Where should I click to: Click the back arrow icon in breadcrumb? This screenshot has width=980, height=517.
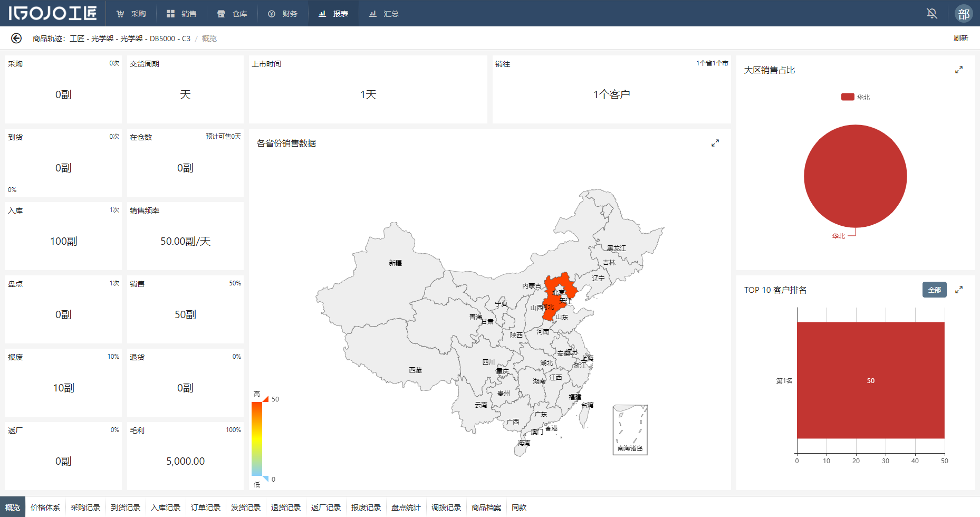pyautogui.click(x=16, y=39)
